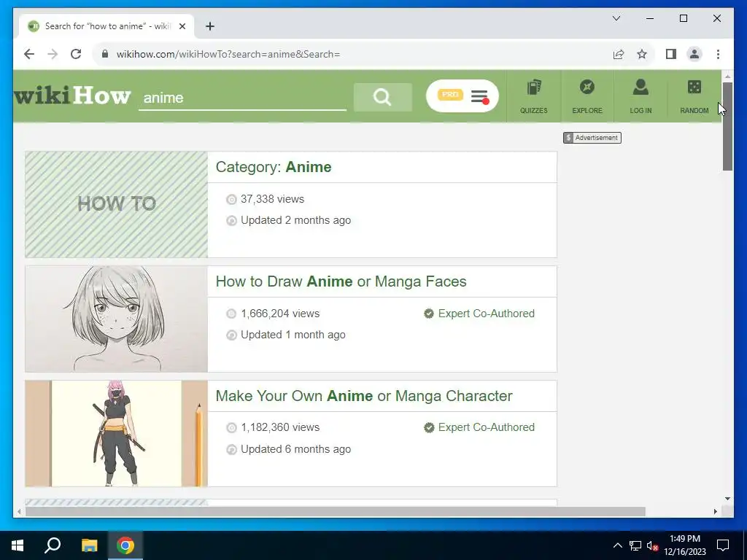Click the green search magnifier button
The image size is (747, 560).
[382, 97]
